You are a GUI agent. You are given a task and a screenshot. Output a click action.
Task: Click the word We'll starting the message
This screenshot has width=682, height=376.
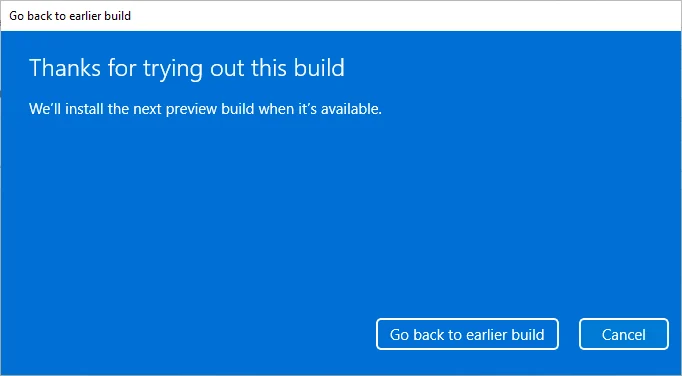[x=47, y=109]
